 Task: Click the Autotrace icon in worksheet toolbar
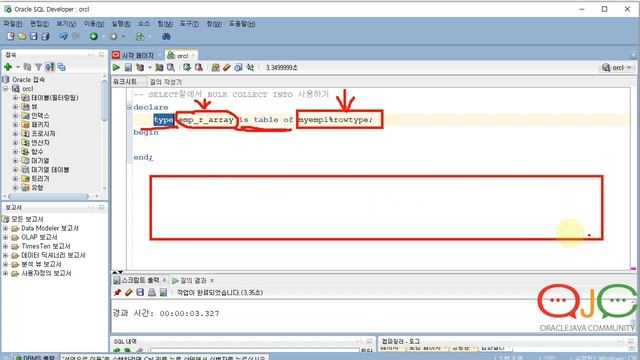[159, 67]
